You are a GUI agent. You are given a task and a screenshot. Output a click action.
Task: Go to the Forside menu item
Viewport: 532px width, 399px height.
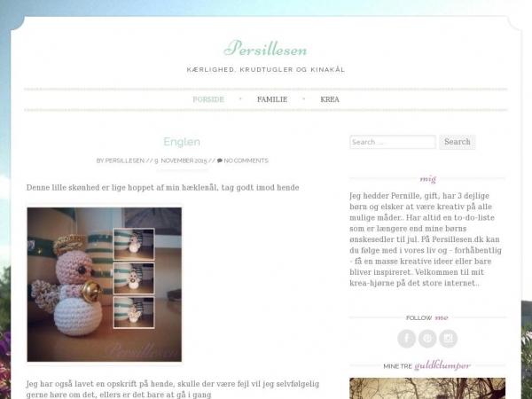pyautogui.click(x=208, y=99)
